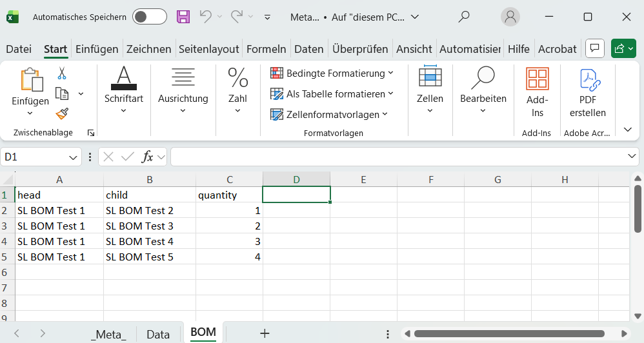
Task: Click the Excel app icon
Action: pos(12,17)
